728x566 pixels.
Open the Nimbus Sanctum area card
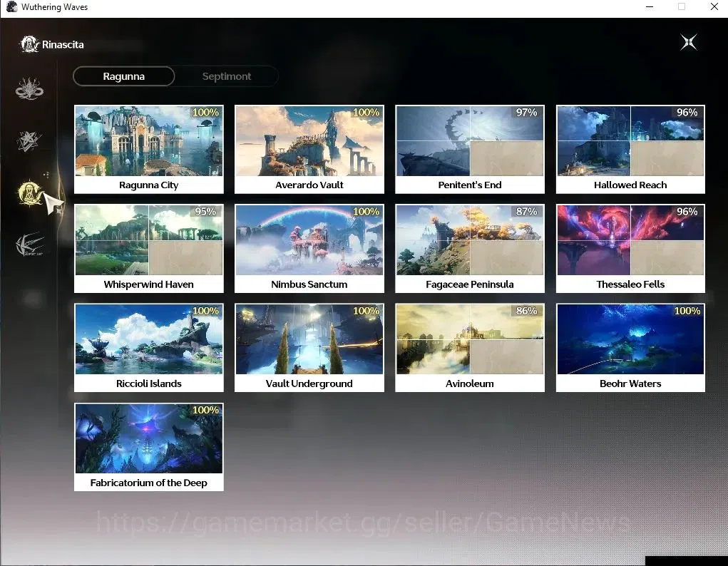click(x=309, y=248)
